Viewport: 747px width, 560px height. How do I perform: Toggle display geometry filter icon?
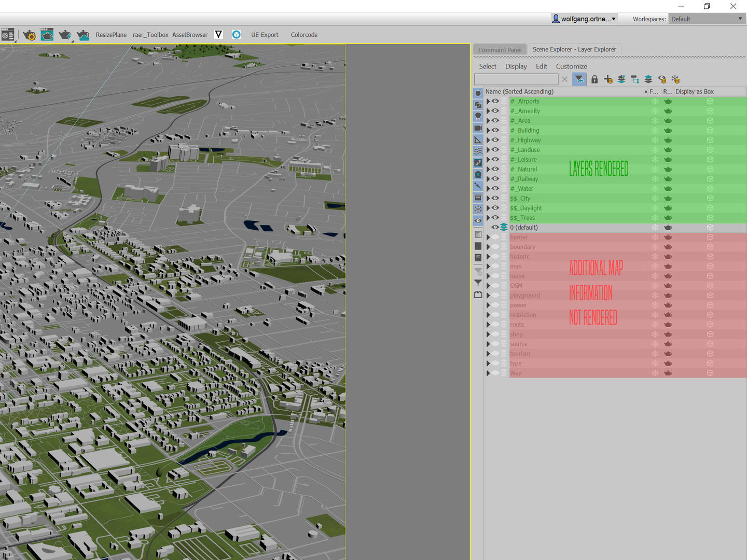tap(478, 93)
